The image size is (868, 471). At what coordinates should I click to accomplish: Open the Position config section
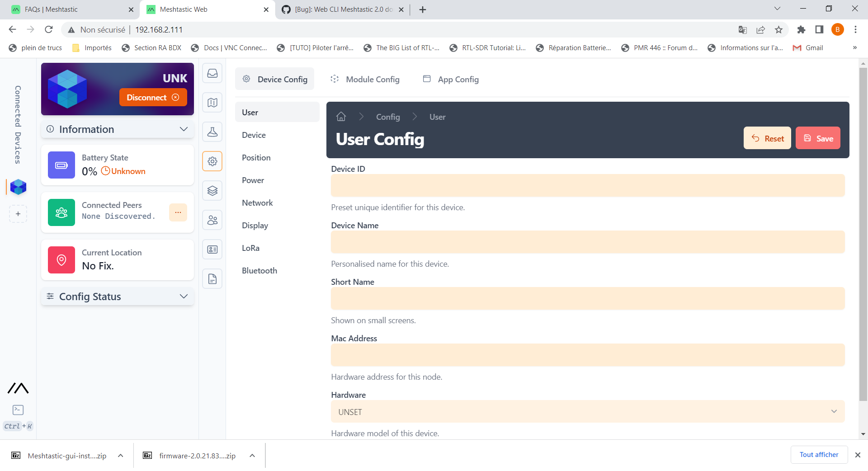tap(277, 158)
